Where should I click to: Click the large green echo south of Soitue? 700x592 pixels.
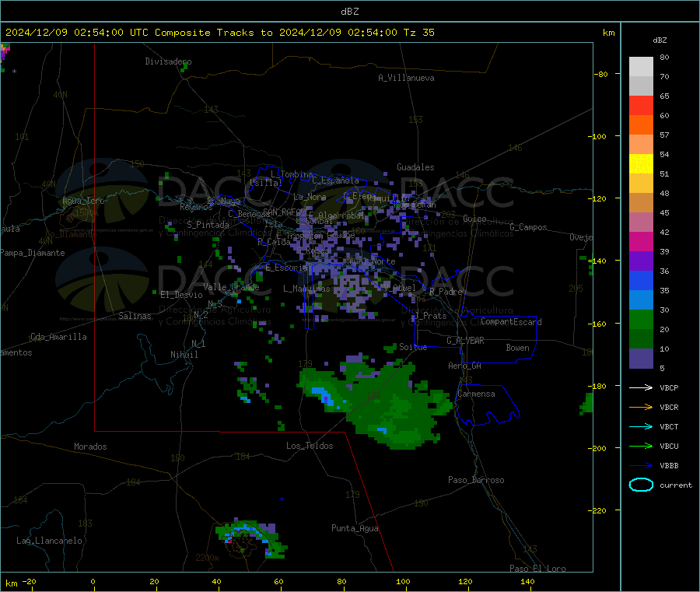(375, 402)
